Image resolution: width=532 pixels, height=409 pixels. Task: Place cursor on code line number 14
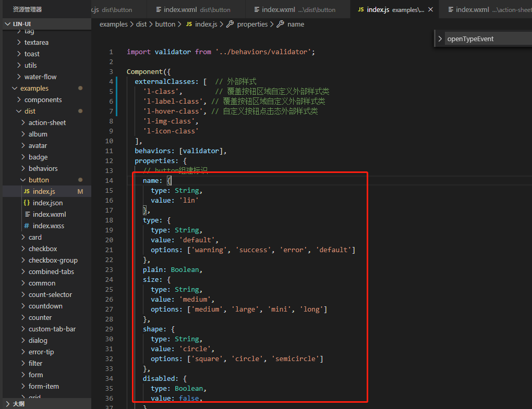(109, 181)
